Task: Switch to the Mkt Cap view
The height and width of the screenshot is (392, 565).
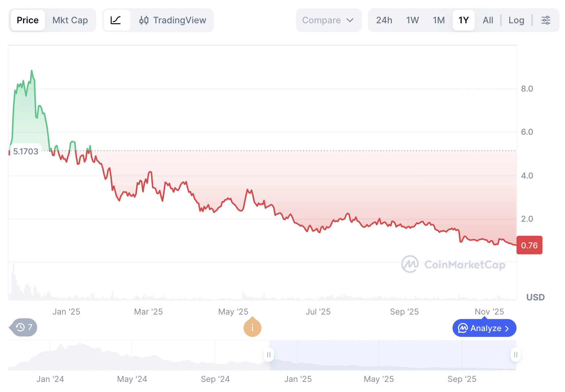Action: 70,20
